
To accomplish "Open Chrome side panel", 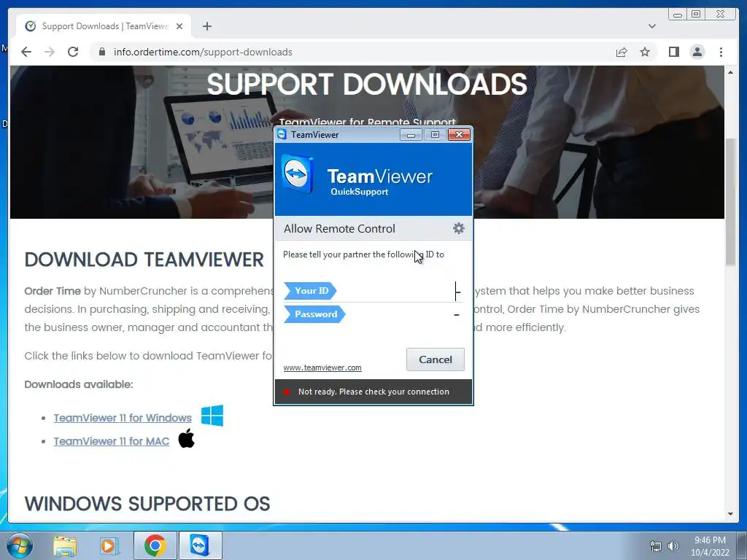I will pos(673,52).
